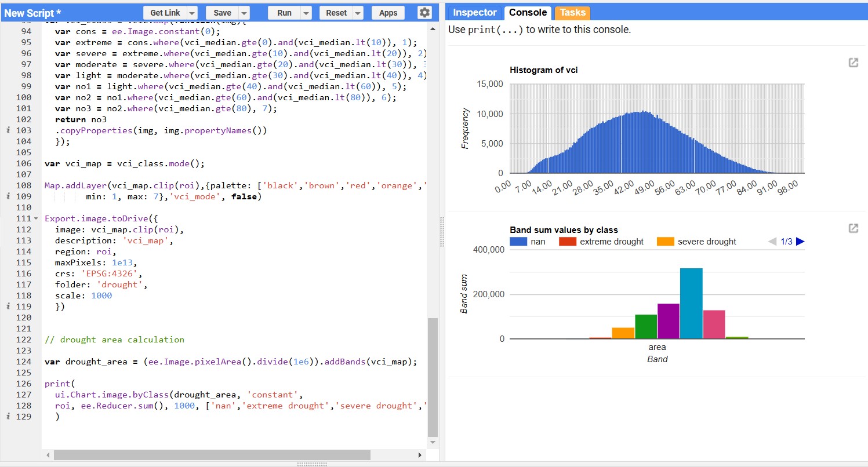Pop out the Histogram of vci chart
868x467 pixels.
tap(853, 63)
